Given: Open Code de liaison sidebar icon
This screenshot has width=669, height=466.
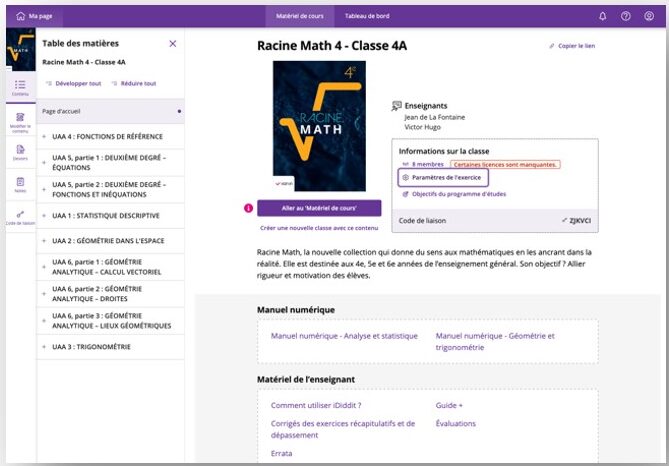Looking at the screenshot, I should click(x=20, y=218).
